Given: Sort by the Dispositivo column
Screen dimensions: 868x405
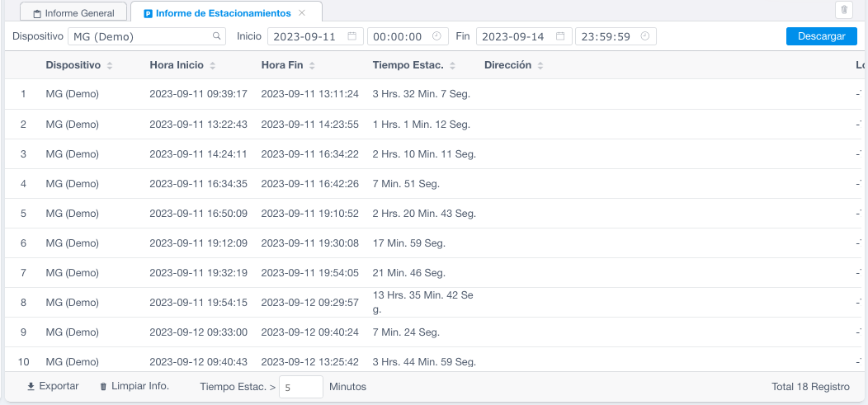Looking at the screenshot, I should 110,65.
